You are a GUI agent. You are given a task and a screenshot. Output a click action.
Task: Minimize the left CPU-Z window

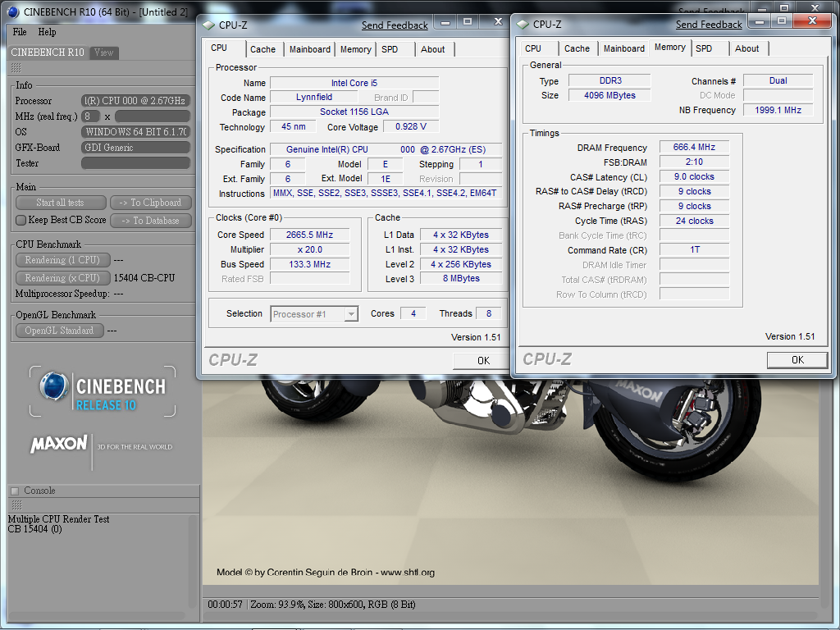pos(445,22)
